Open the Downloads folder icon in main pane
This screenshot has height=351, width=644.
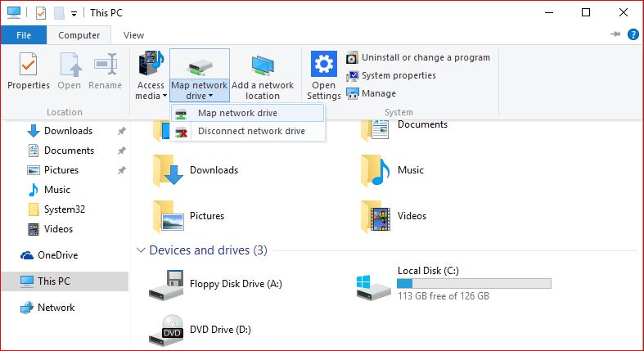tap(168, 170)
